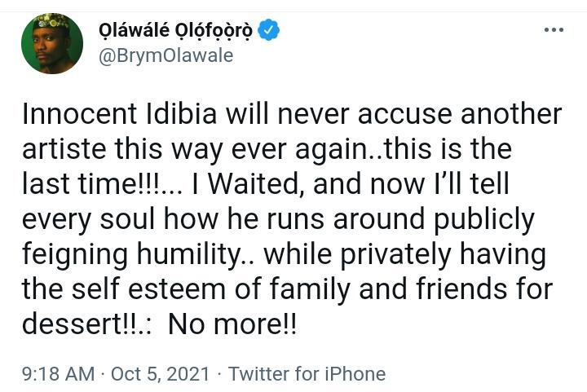Click the 9:18 AM timestamp
The width and height of the screenshot is (587, 392).
(59, 374)
